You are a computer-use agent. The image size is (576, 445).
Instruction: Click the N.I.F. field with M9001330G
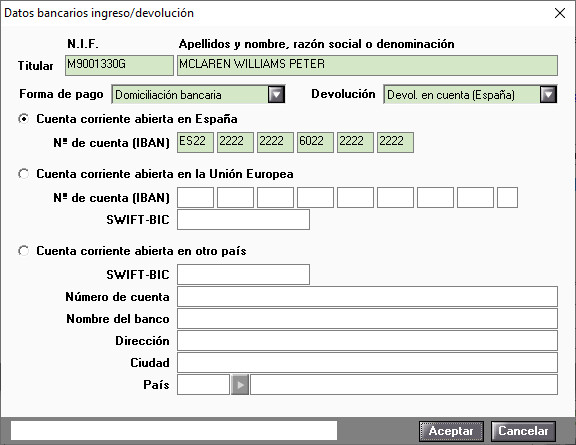[119, 65]
